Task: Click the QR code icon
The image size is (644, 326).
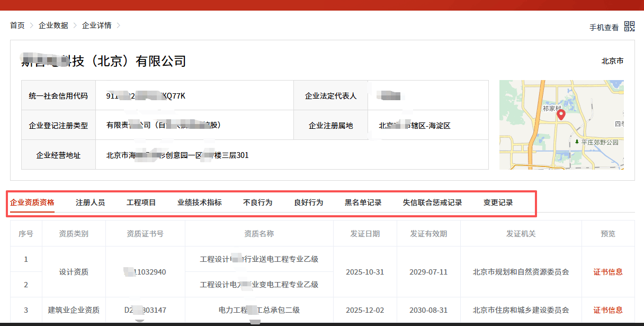Action: [x=629, y=27]
